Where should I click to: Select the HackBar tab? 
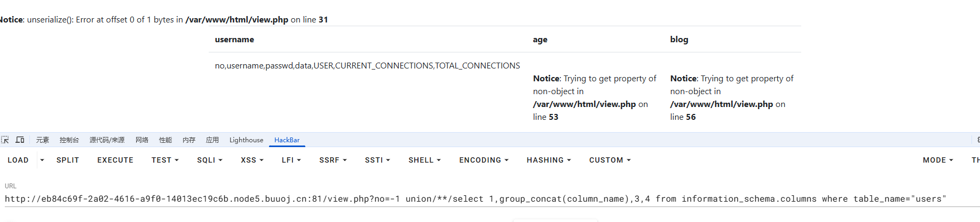pyautogui.click(x=287, y=140)
